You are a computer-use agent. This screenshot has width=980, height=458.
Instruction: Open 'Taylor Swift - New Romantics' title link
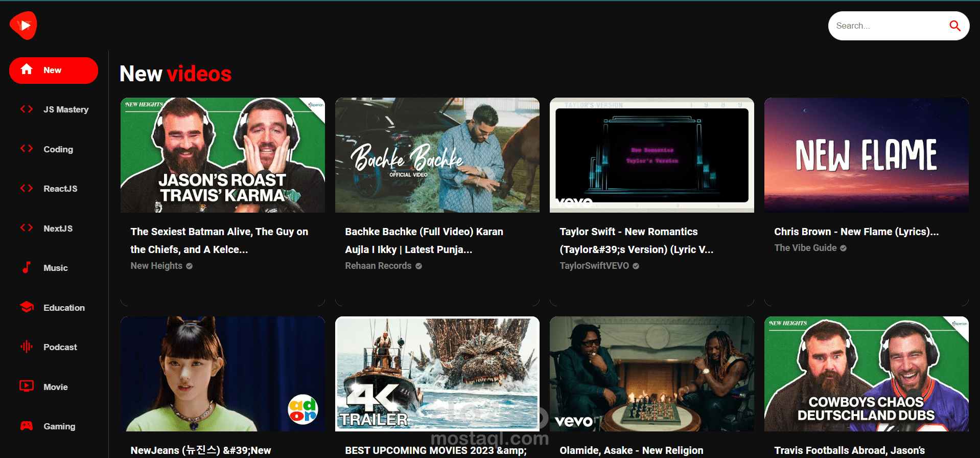tap(637, 240)
